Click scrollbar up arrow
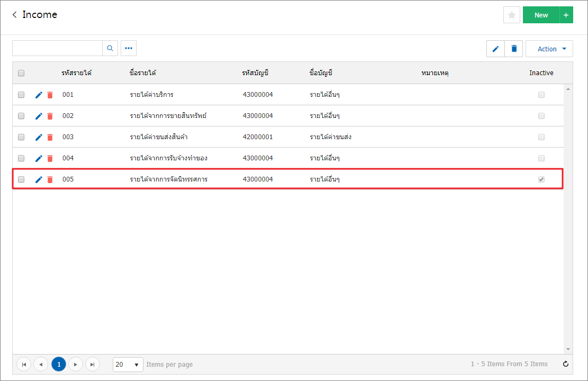588x381 pixels. 568,89
